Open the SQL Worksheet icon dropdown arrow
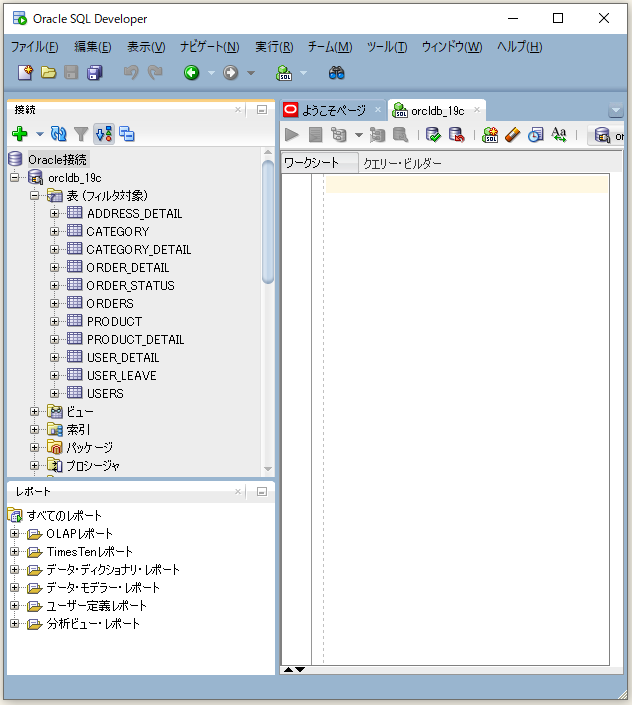632x705 pixels. tap(303, 73)
